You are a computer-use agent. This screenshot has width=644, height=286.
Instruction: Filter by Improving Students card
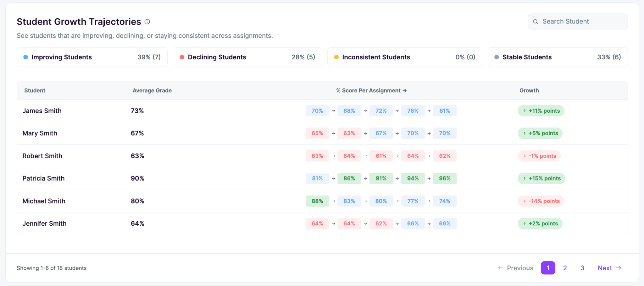92,57
